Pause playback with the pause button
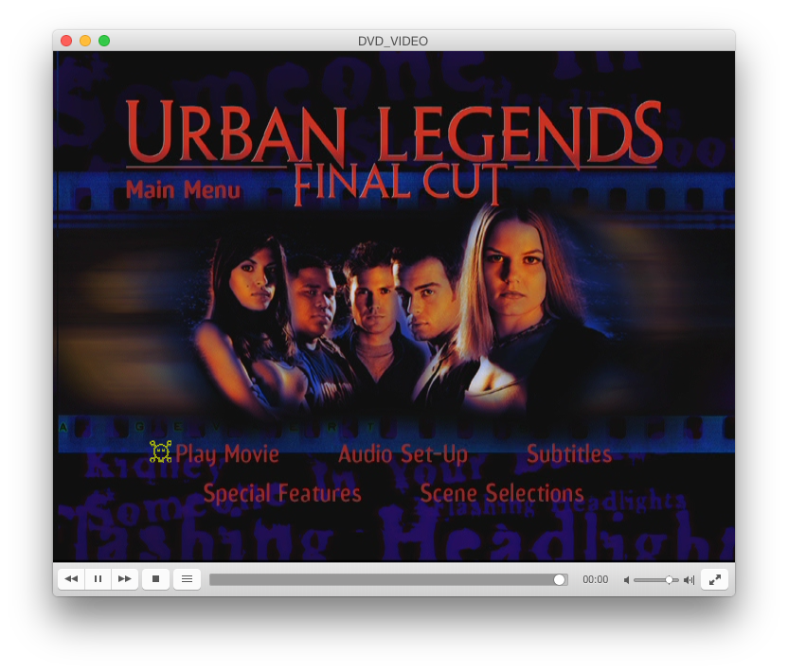 98,579
